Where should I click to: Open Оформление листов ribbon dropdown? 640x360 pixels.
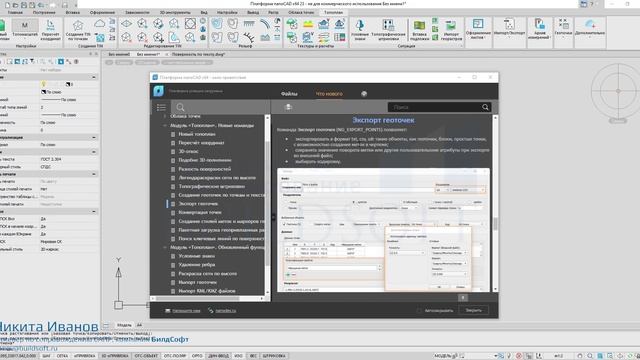[478, 29]
